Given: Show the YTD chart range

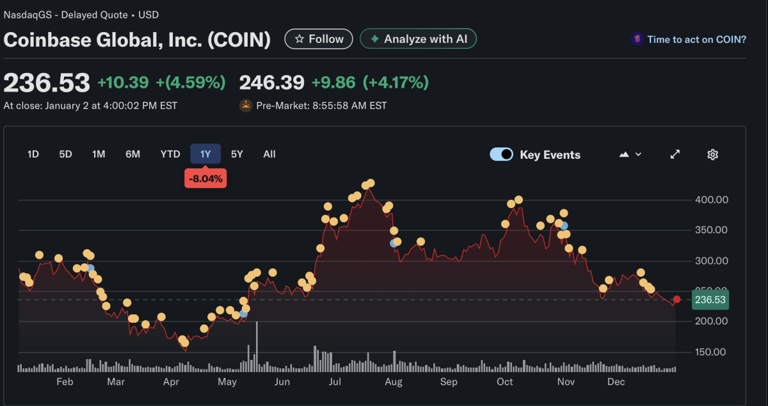Looking at the screenshot, I should [170, 154].
